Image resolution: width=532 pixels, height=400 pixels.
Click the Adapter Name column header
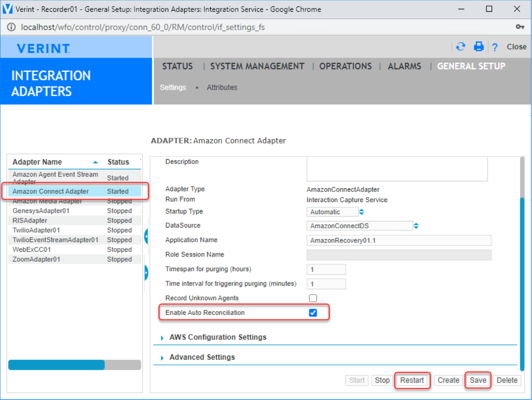[37, 162]
